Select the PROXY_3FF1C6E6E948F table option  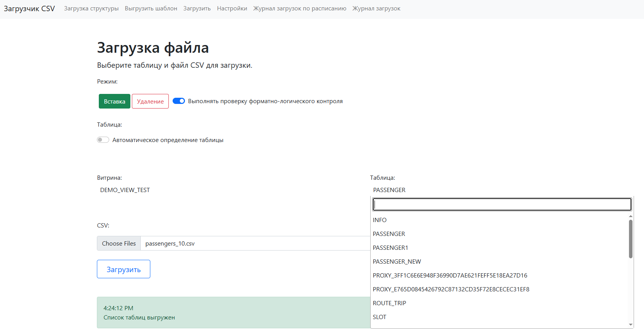click(499, 276)
